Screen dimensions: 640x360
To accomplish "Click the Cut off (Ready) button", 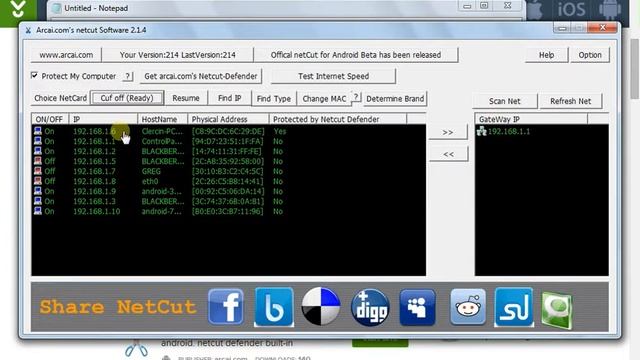I will [x=127, y=98].
